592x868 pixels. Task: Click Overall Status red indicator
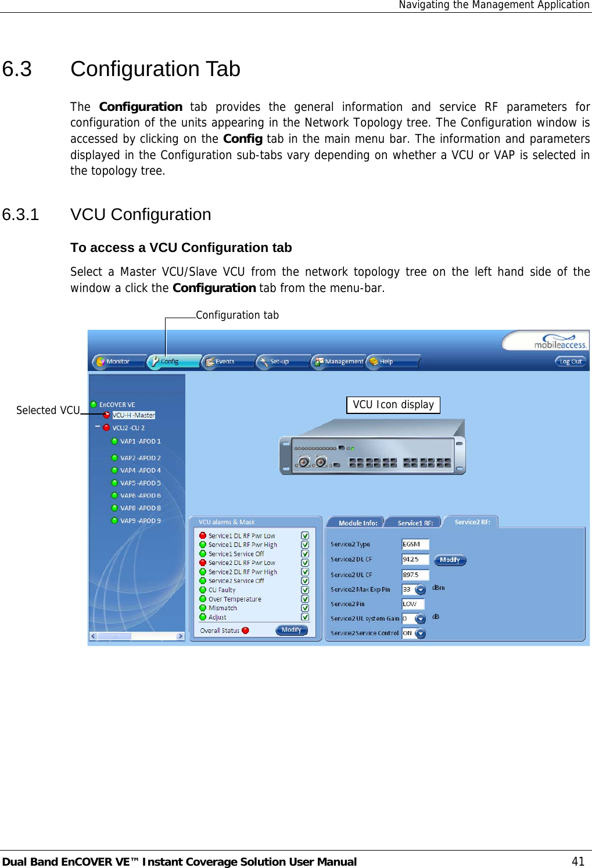[x=245, y=631]
